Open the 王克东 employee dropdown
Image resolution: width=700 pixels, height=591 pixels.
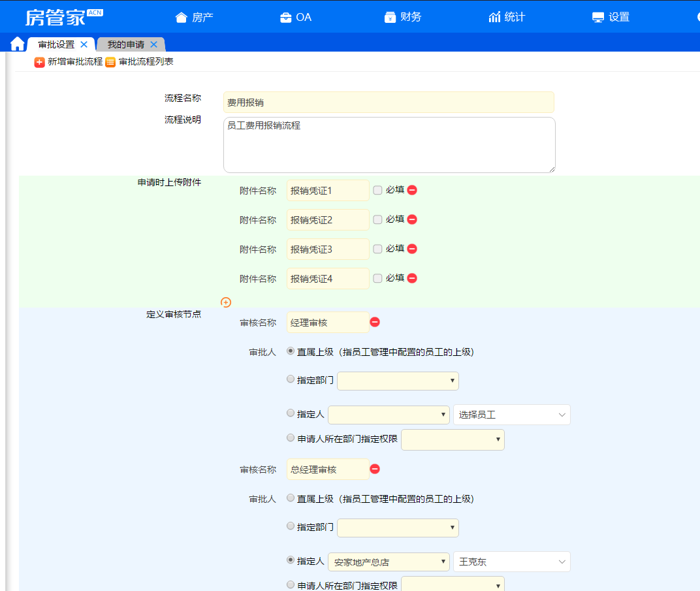[x=511, y=562]
